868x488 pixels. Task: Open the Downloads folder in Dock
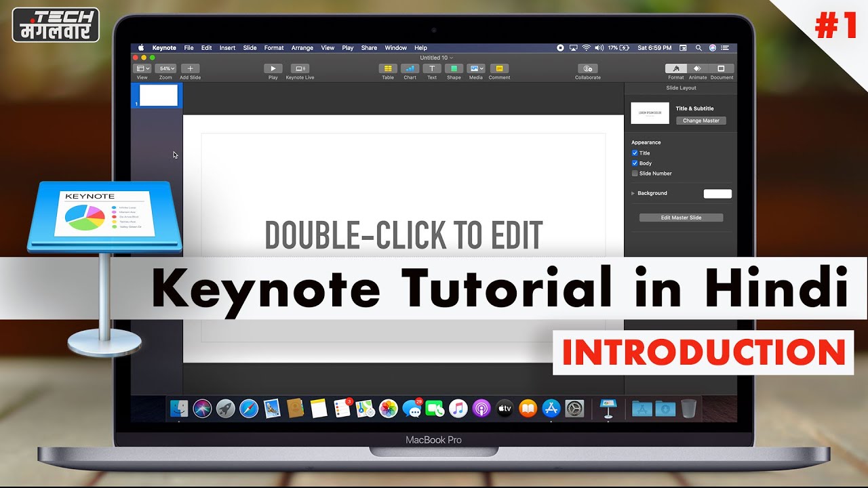(x=665, y=408)
